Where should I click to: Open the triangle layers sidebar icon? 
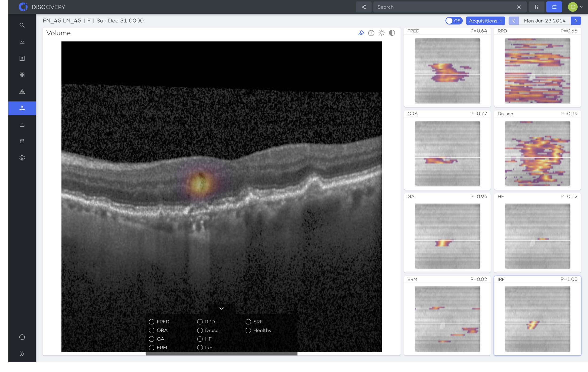pos(22,91)
